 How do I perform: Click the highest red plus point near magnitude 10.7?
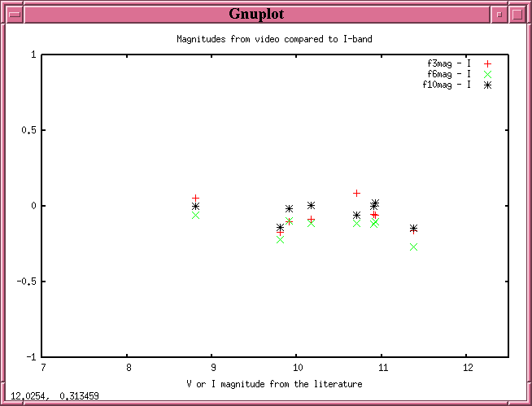[356, 193]
